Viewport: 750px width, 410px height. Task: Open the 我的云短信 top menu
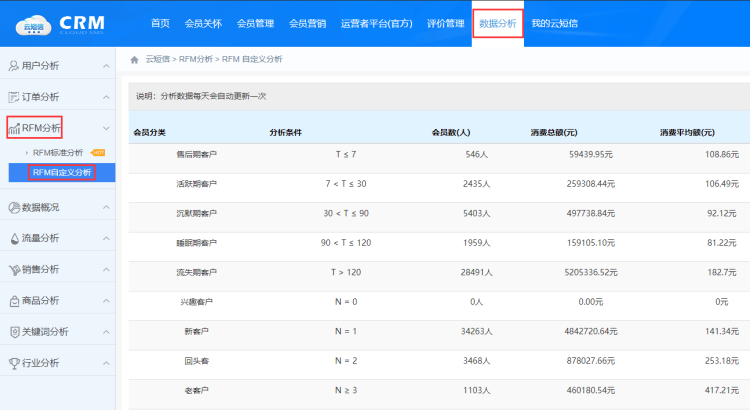[554, 23]
